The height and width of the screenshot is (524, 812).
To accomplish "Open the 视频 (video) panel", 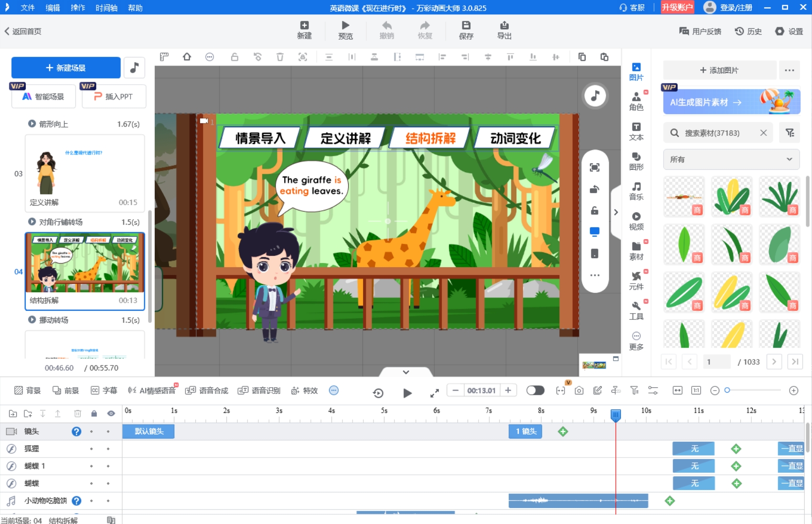I will (637, 221).
